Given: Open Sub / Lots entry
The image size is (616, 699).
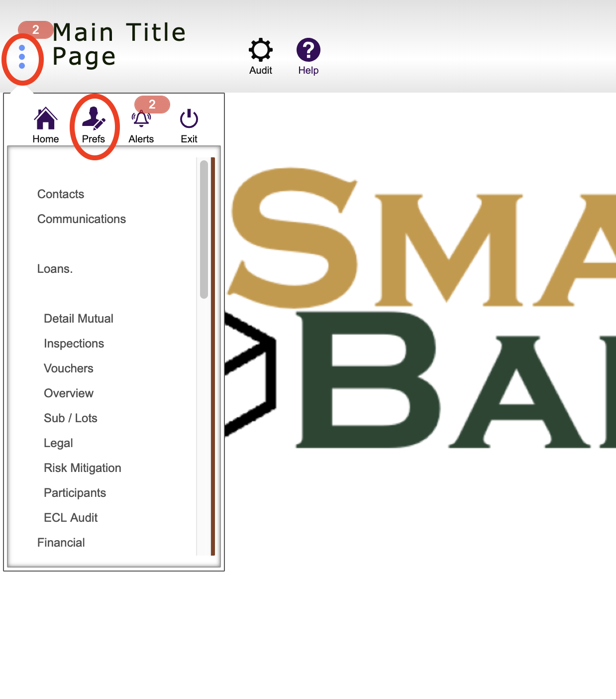Looking at the screenshot, I should 71,418.
